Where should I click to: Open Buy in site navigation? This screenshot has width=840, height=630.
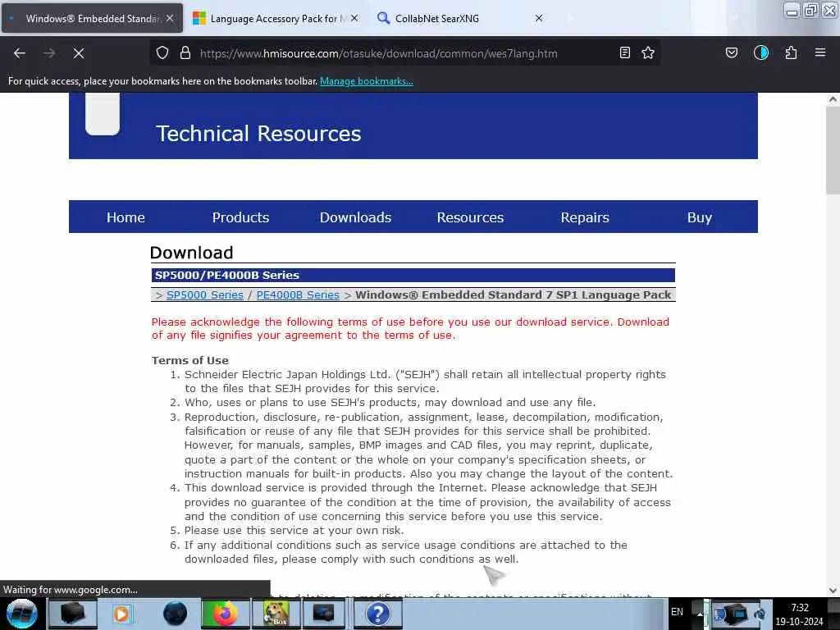click(699, 217)
